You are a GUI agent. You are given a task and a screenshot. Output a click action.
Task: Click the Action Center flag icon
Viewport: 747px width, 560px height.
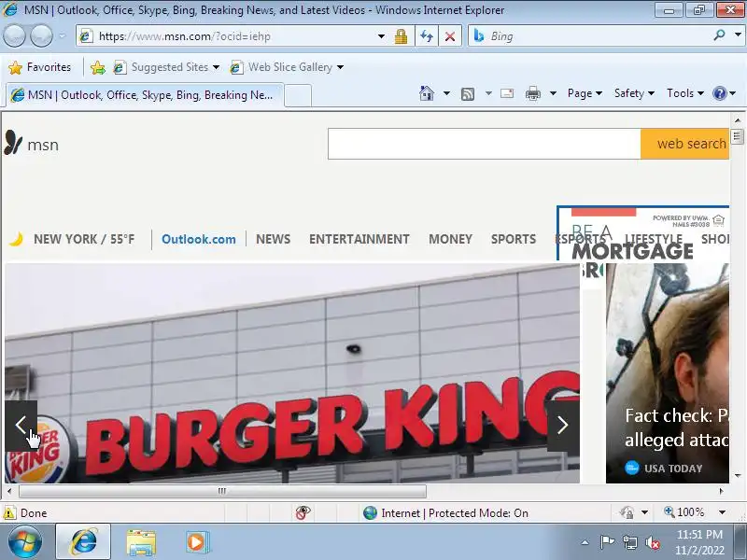pos(607,542)
